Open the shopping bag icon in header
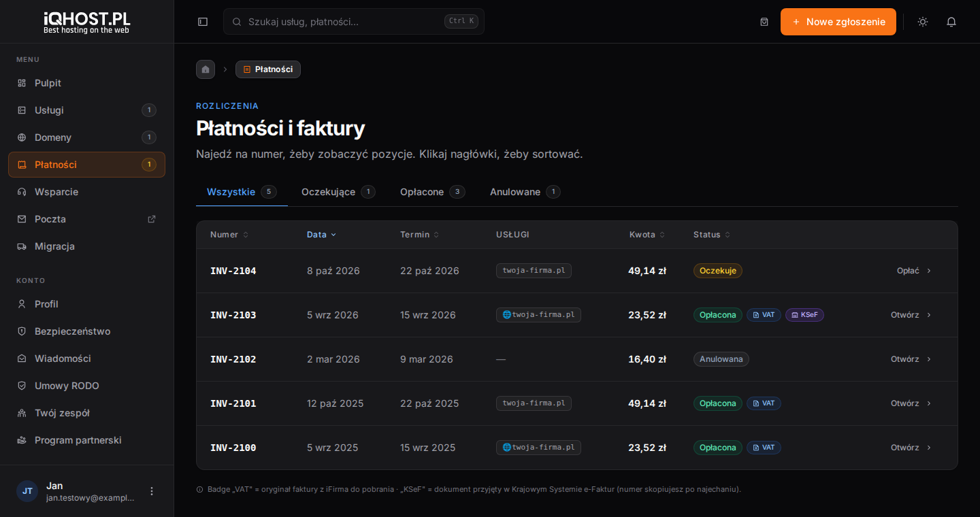Image resolution: width=980 pixels, height=517 pixels. click(x=764, y=22)
